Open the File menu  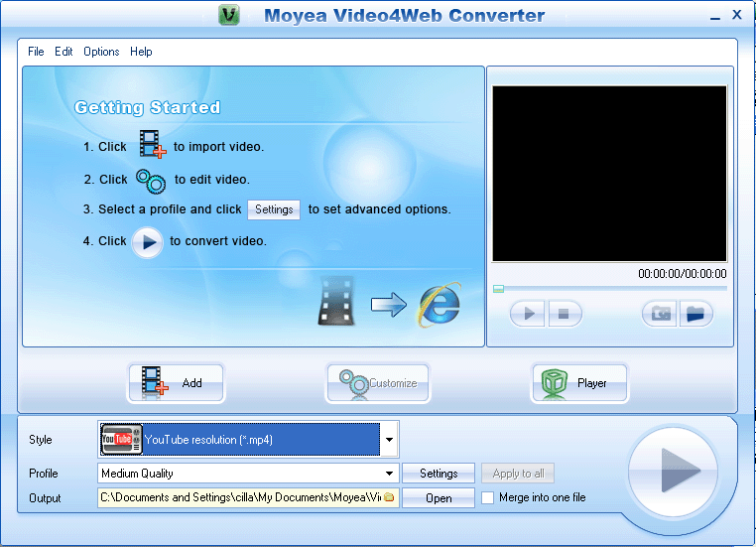[36, 52]
